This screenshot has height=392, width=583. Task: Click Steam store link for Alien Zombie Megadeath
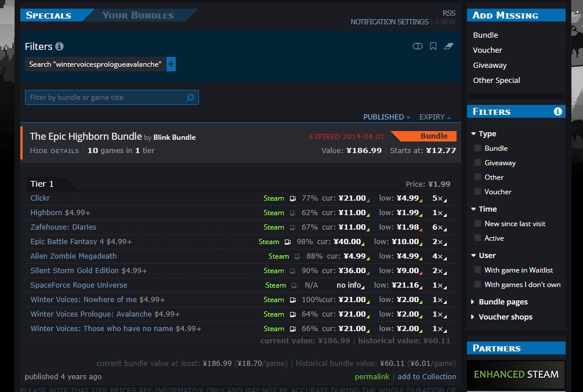pos(278,256)
